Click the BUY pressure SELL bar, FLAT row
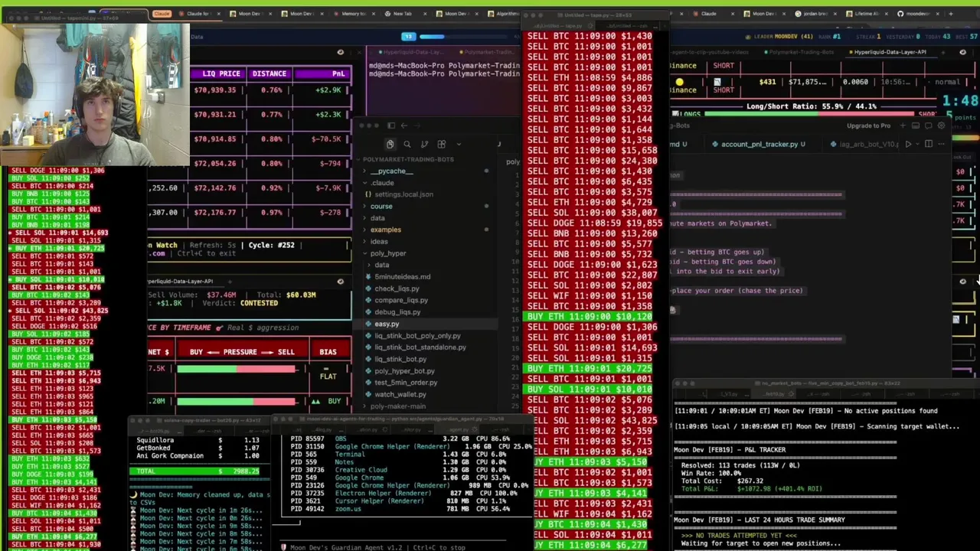Screen dimensions: 980x551 tap(237, 370)
